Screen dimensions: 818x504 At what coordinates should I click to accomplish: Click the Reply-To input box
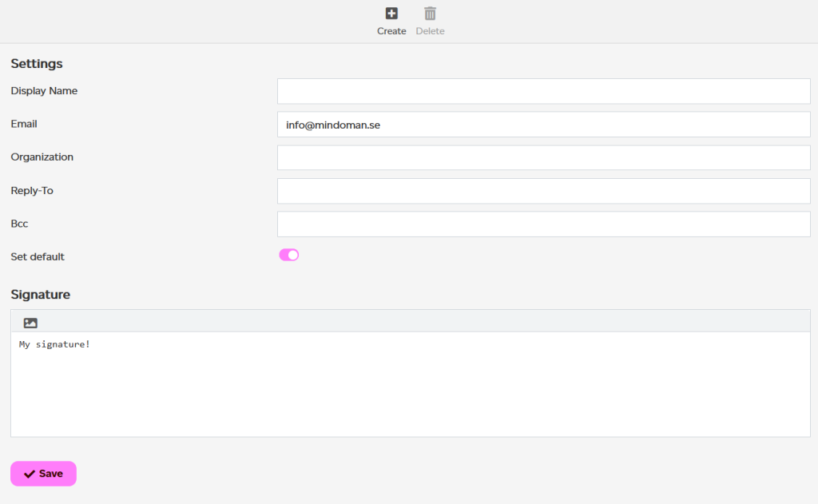[x=543, y=191]
